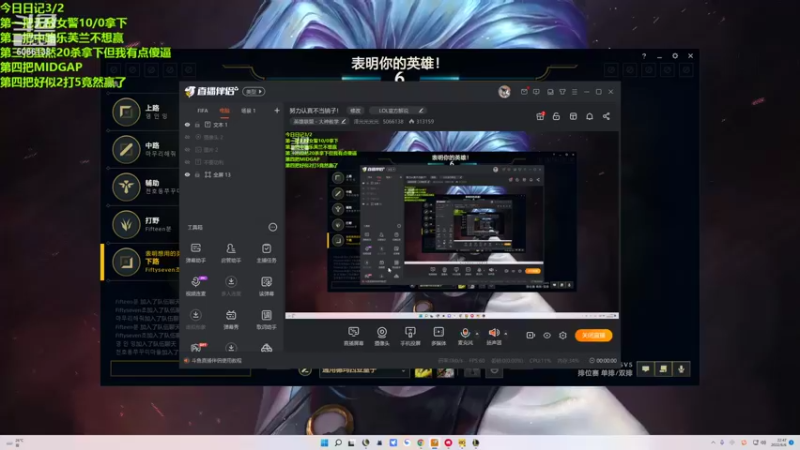Open the 弹幕秀 tool
Screen dimensions: 800x450
[x=231, y=319]
